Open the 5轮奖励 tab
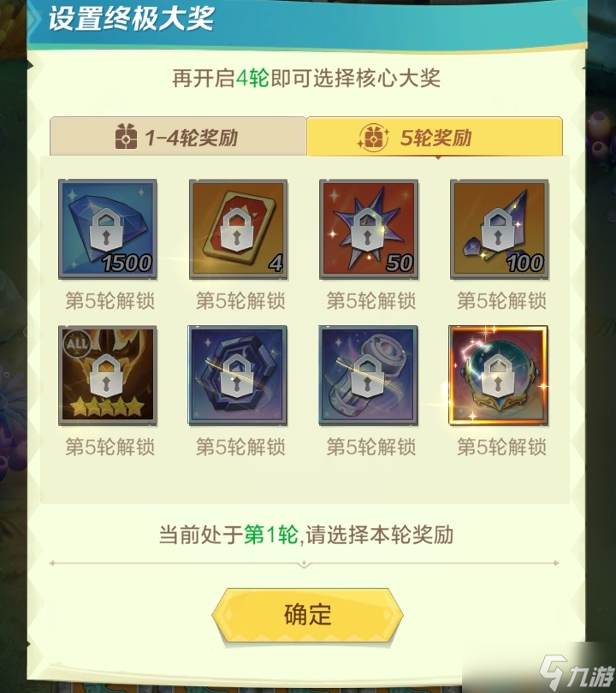616x693 pixels. click(435, 137)
